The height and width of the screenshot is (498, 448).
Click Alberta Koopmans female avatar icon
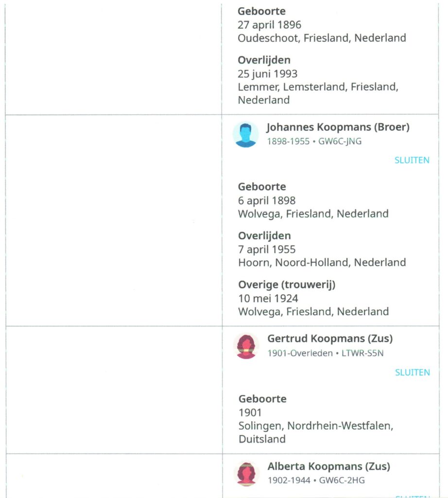(x=246, y=474)
